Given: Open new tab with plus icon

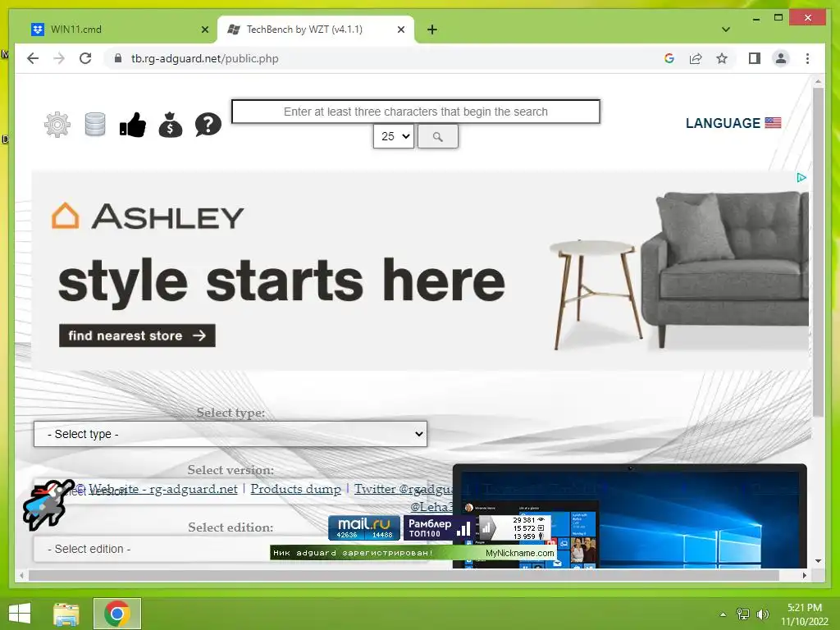Looking at the screenshot, I should click(432, 30).
